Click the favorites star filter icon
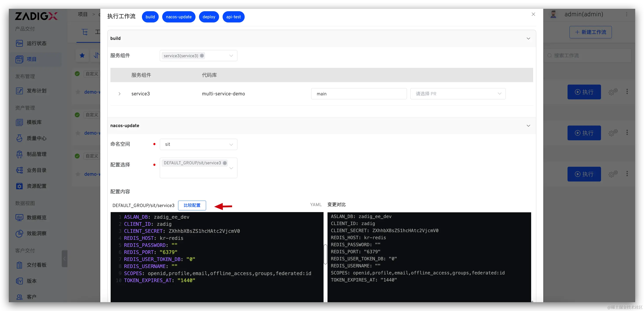644x311 pixels. [82, 56]
